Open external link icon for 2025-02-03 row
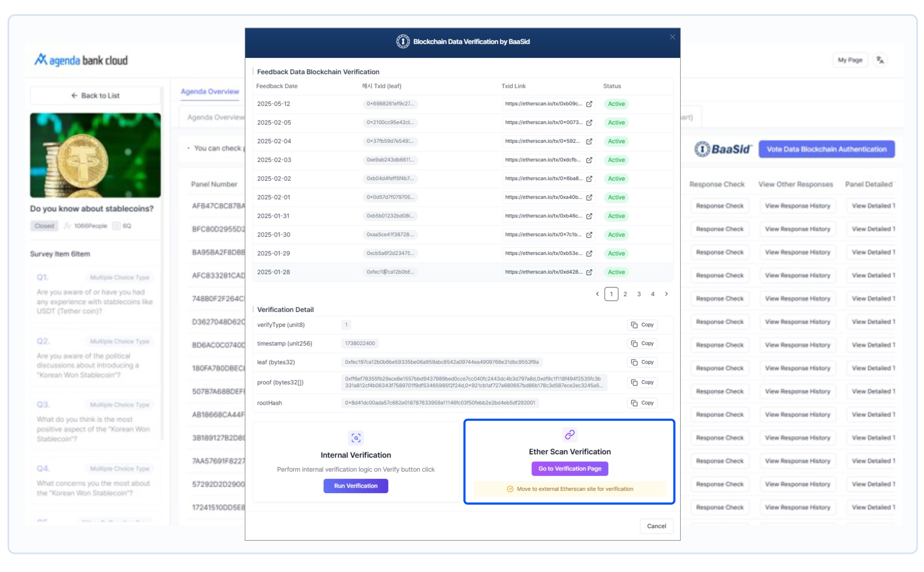This screenshot has height=572, width=924. [589, 160]
